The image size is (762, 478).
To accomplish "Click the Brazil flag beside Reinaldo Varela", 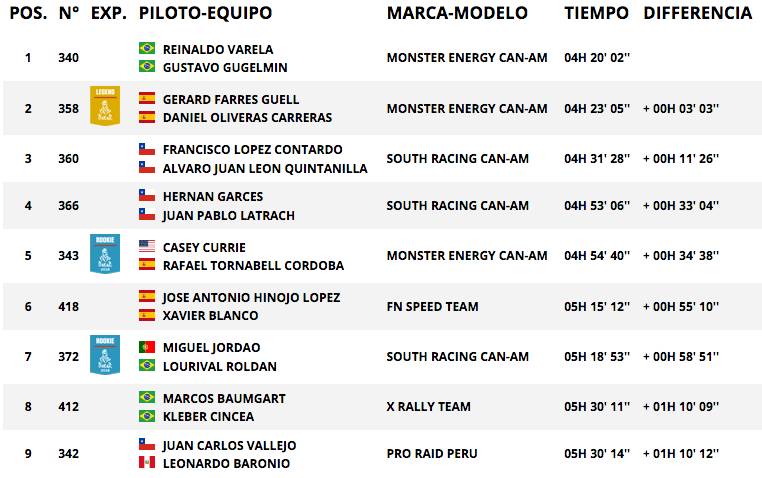I will point(147,48).
